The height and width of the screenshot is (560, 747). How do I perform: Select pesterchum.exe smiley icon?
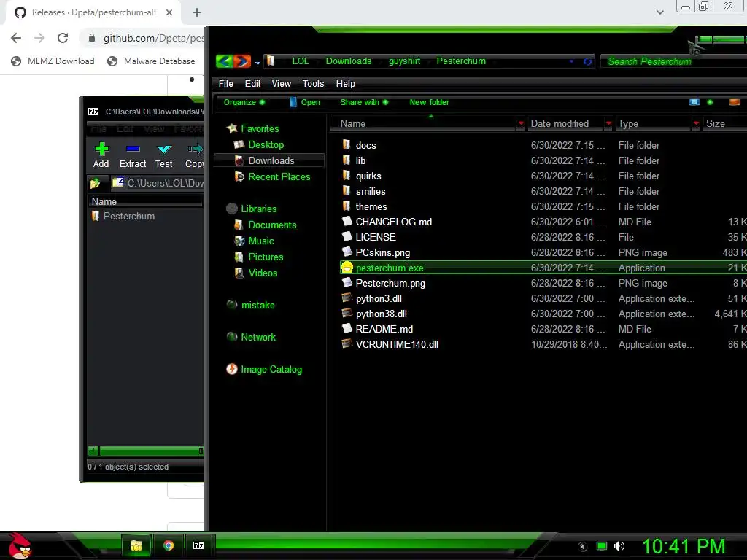347,268
